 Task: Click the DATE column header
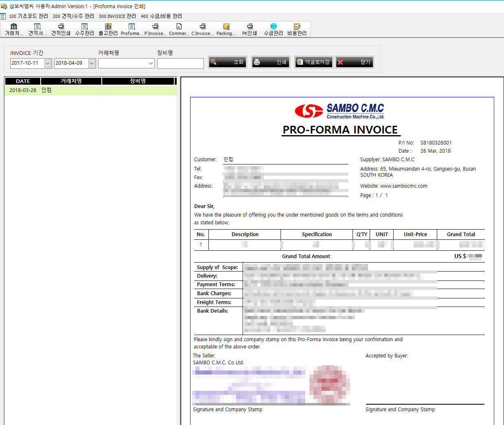(x=23, y=81)
